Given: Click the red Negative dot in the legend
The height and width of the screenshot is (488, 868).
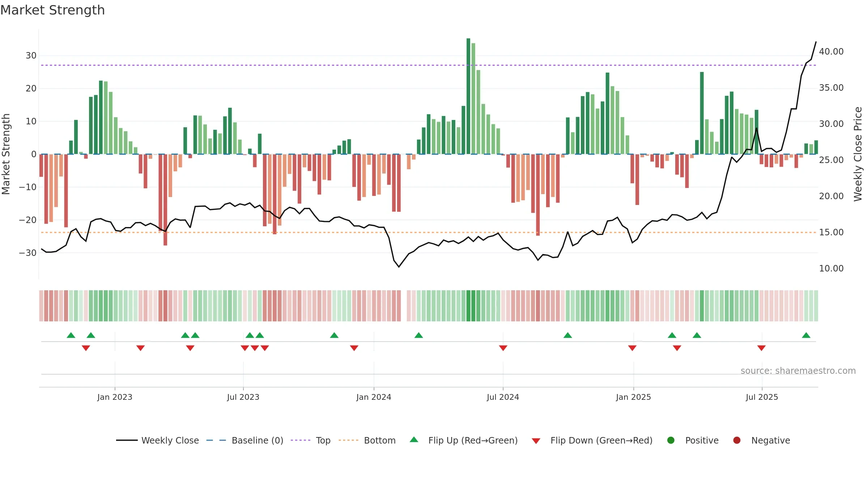Looking at the screenshot, I should (737, 440).
